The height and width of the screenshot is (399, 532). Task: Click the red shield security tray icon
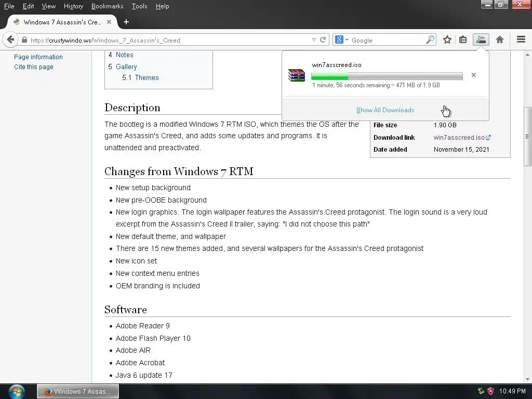point(490,391)
